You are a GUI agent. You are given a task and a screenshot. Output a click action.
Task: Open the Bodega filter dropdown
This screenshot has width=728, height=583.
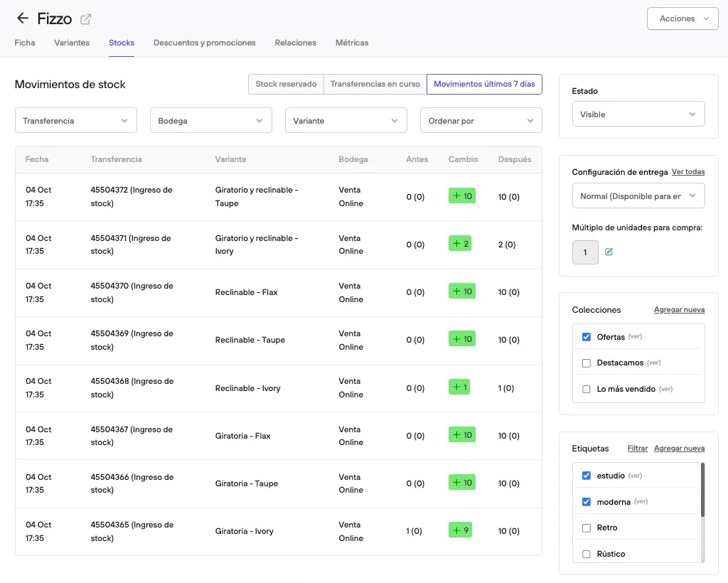[210, 121]
